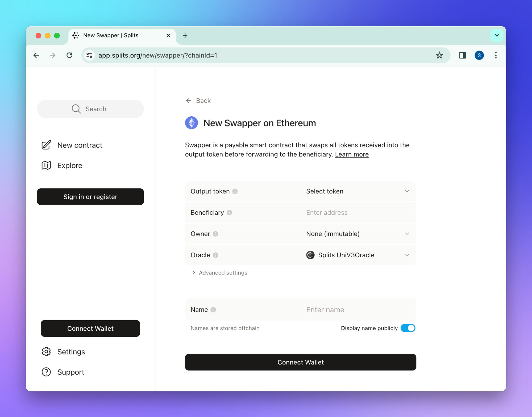Viewport: 532px width, 417px height.
Task: Click the Owner info icon
Action: pyautogui.click(x=215, y=234)
